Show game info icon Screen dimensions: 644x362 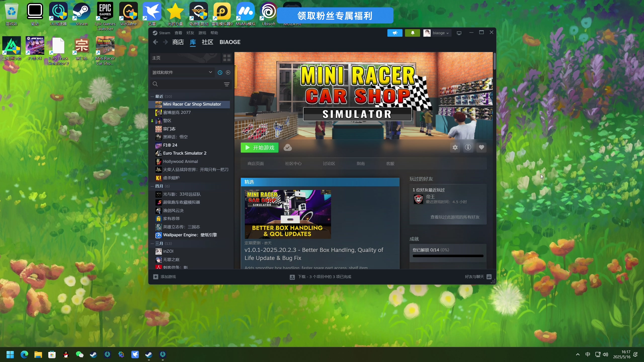[468, 148]
